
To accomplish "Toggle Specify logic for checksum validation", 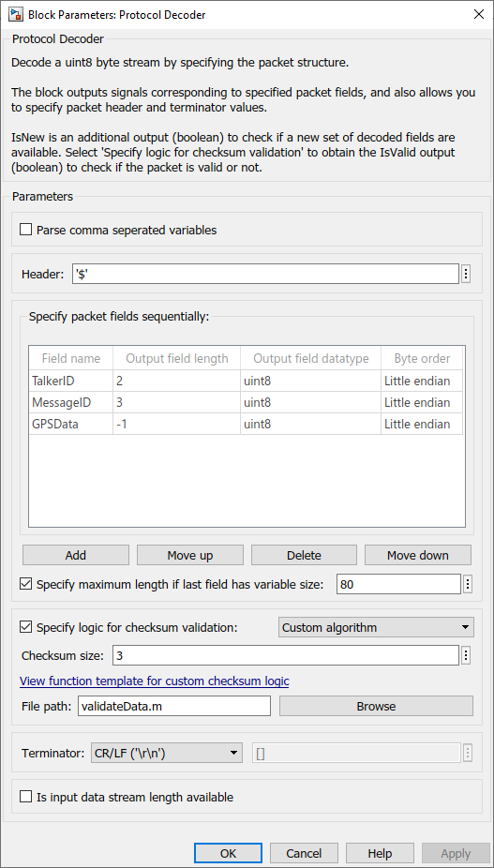I will point(25,628).
